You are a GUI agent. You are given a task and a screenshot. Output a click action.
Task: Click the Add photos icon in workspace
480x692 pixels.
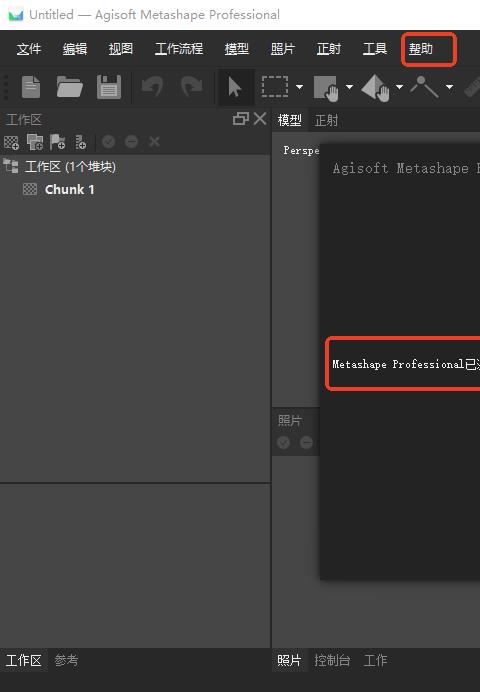click(x=35, y=142)
